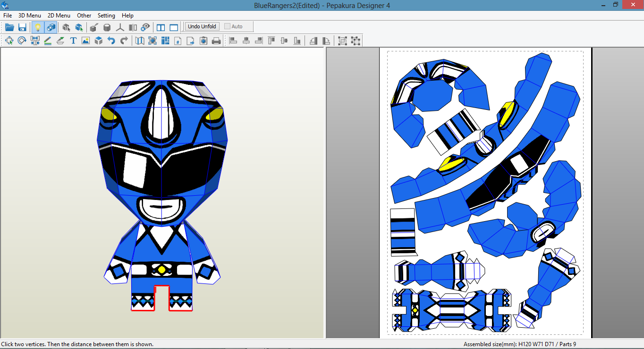
Task: Select the join/disjoin faces tool
Action: [35, 41]
